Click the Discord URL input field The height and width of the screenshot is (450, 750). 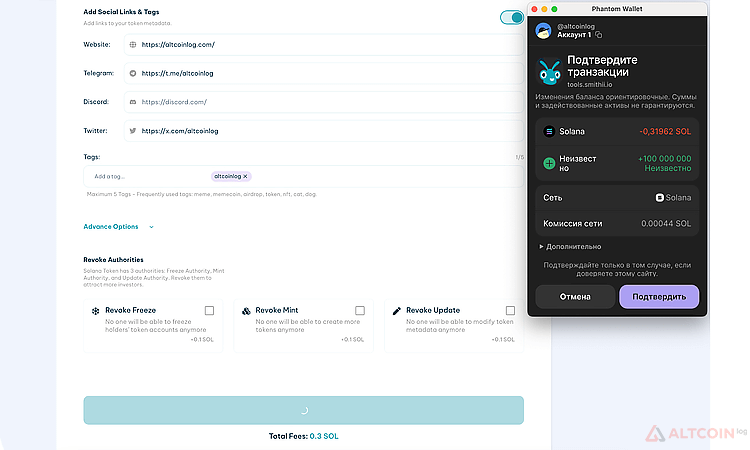324,102
